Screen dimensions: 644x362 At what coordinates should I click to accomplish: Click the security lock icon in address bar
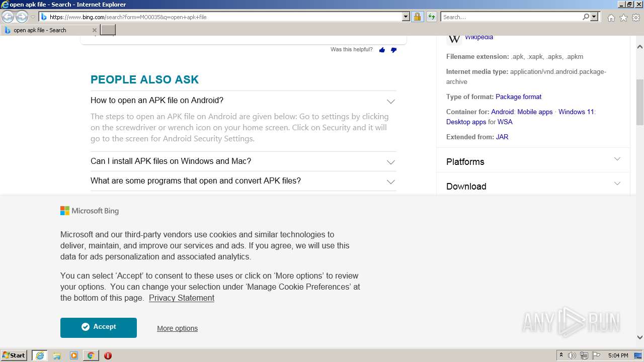pyautogui.click(x=417, y=17)
